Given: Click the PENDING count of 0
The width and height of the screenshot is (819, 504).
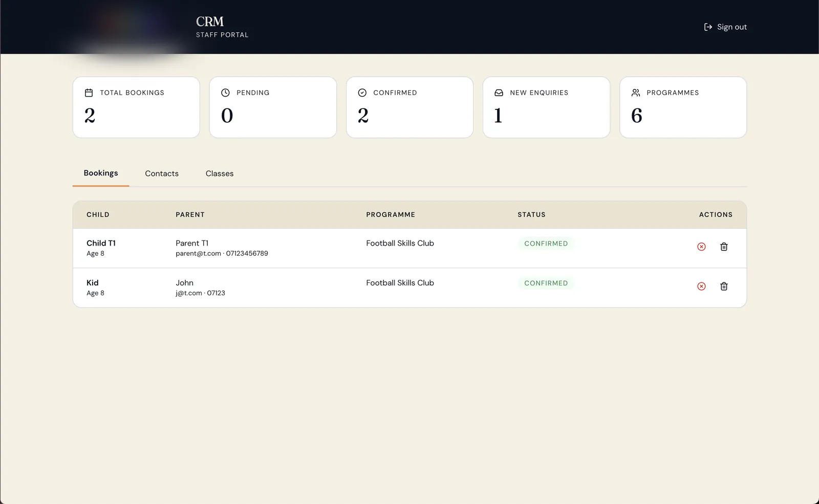Looking at the screenshot, I should [227, 116].
